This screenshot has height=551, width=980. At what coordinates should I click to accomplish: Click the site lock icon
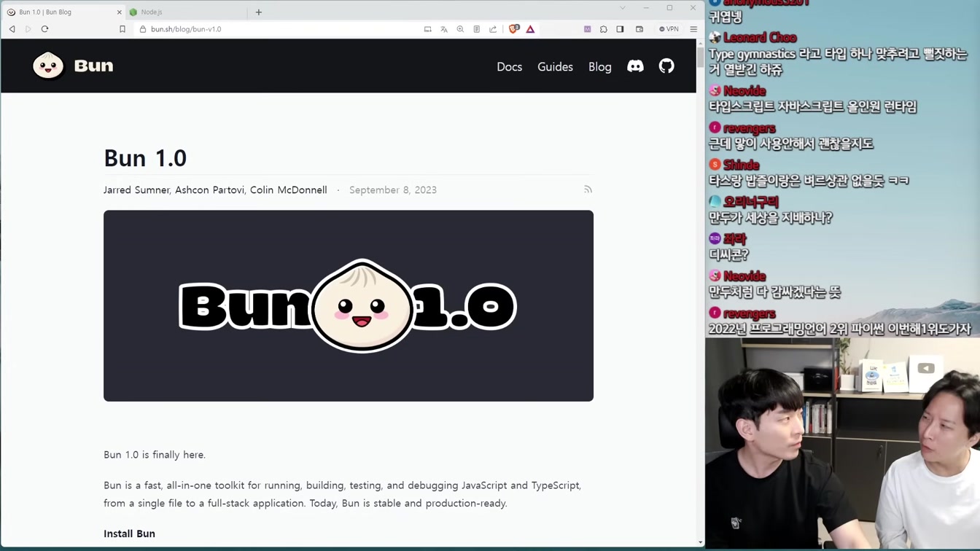[143, 29]
